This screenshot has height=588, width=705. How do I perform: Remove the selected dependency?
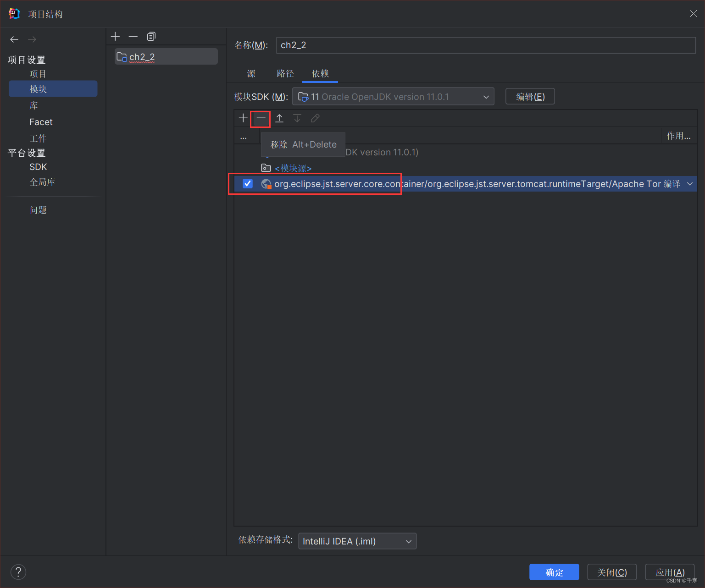pyautogui.click(x=261, y=118)
